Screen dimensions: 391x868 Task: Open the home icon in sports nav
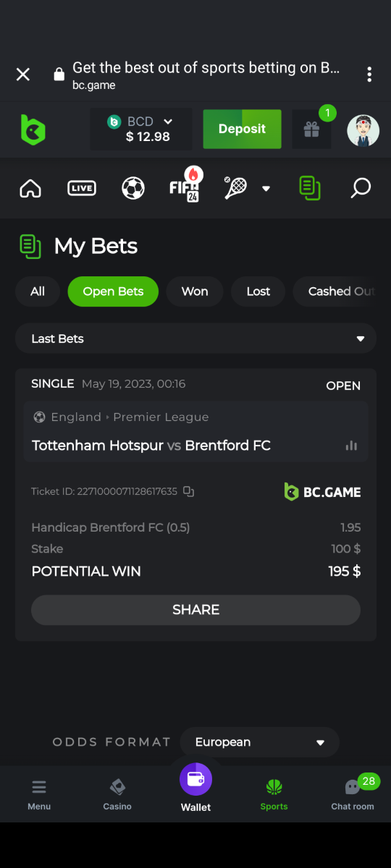pyautogui.click(x=30, y=189)
